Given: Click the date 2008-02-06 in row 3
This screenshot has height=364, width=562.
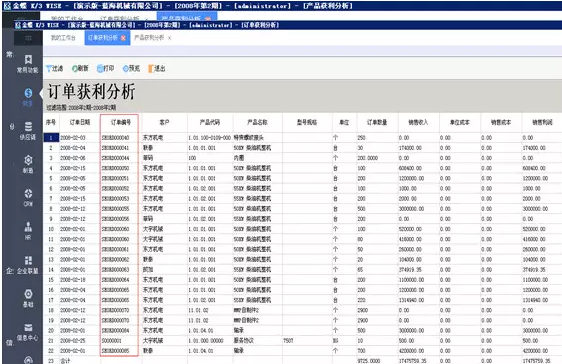Looking at the screenshot, I should [x=73, y=158].
